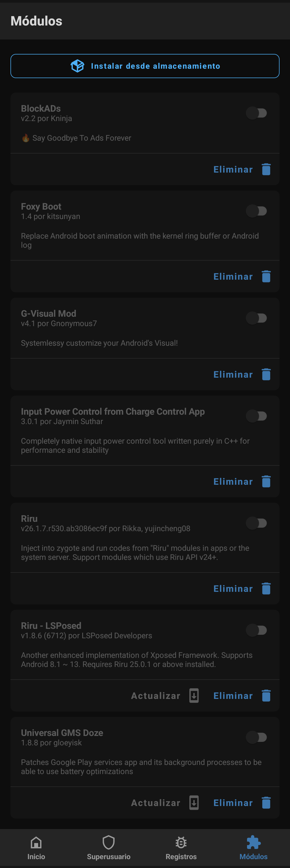The width and height of the screenshot is (290, 868).
Task: Switch to the Inicio tab
Action: [36, 848]
